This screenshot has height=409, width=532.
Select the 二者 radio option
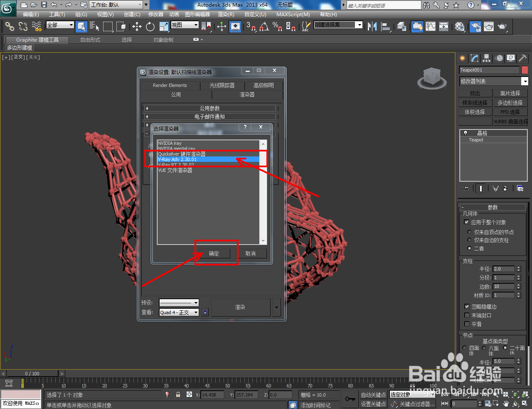(469, 248)
